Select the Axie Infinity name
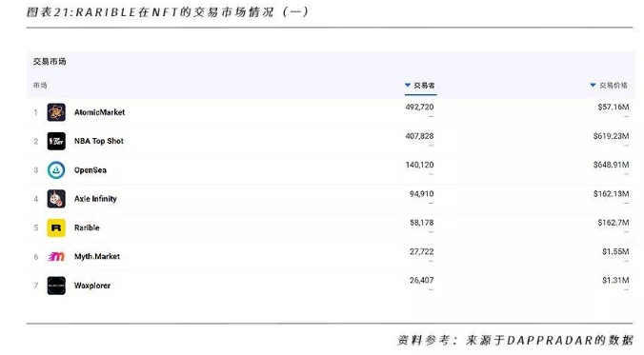 click(95, 199)
